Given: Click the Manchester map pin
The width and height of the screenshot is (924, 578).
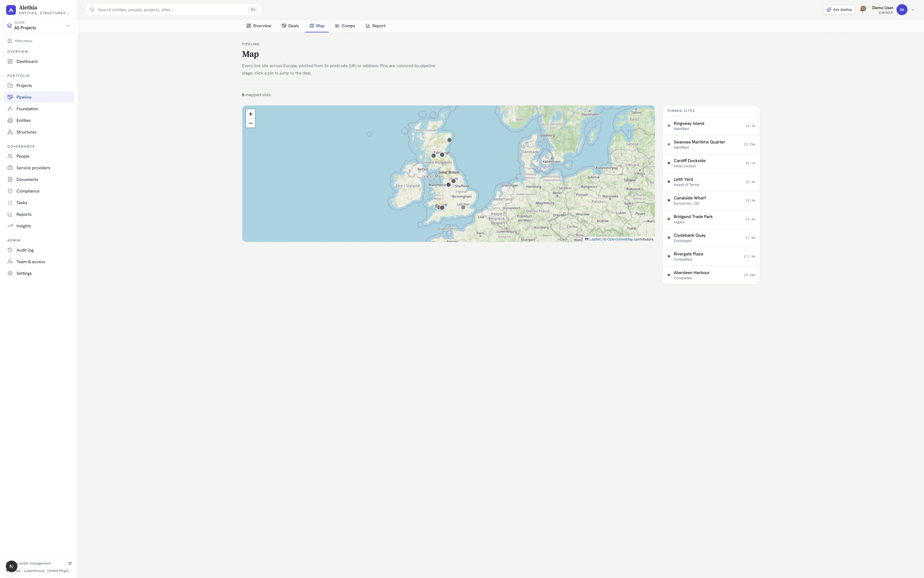Looking at the screenshot, I should [x=449, y=185].
